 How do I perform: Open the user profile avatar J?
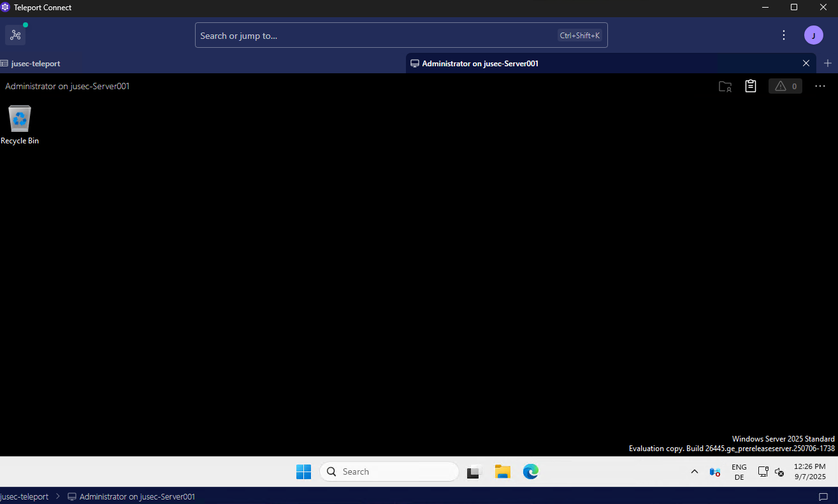[x=813, y=35]
